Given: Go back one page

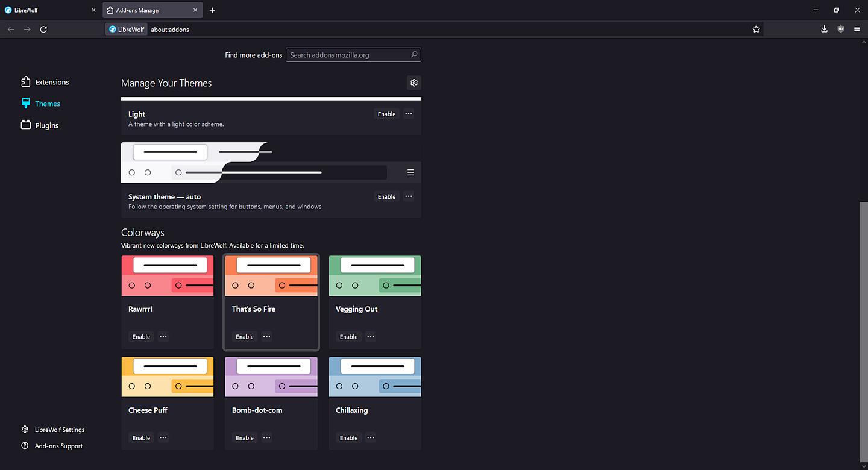Looking at the screenshot, I should (x=11, y=29).
